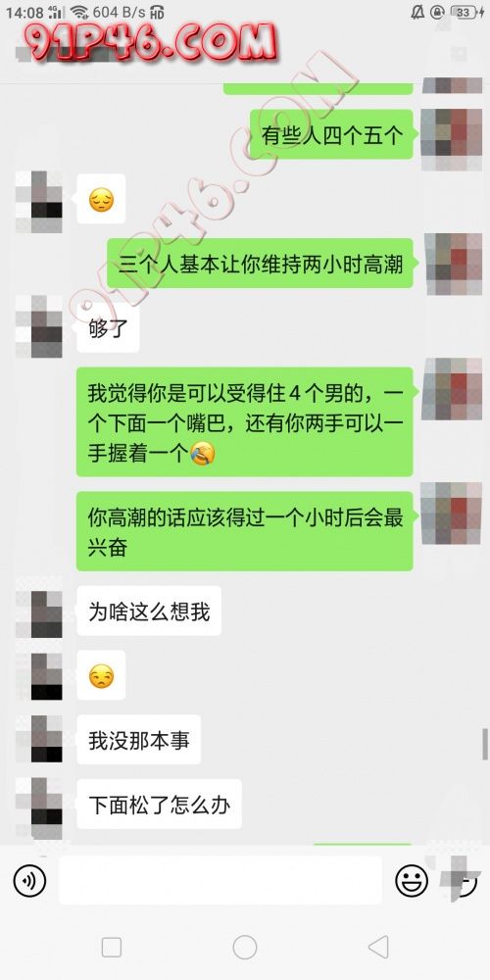Tap the Android home circle button

pos(245,948)
